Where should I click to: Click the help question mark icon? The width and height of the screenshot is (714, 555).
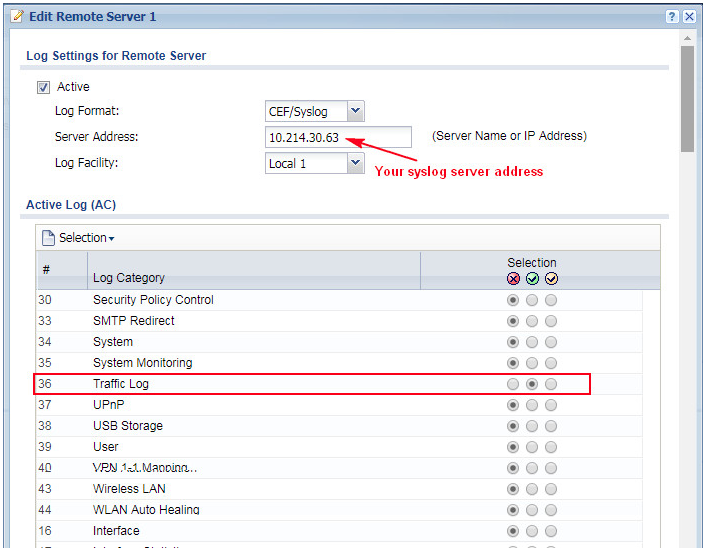pyautogui.click(x=672, y=17)
